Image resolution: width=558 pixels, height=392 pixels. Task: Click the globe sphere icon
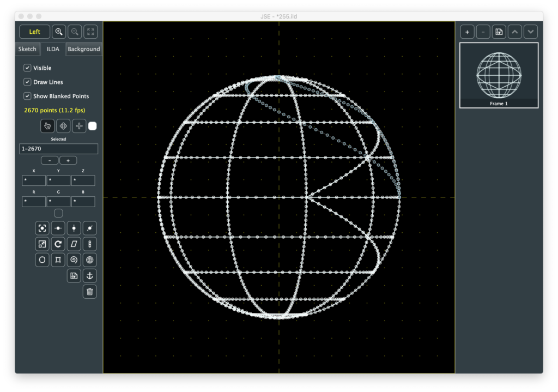tap(90, 260)
